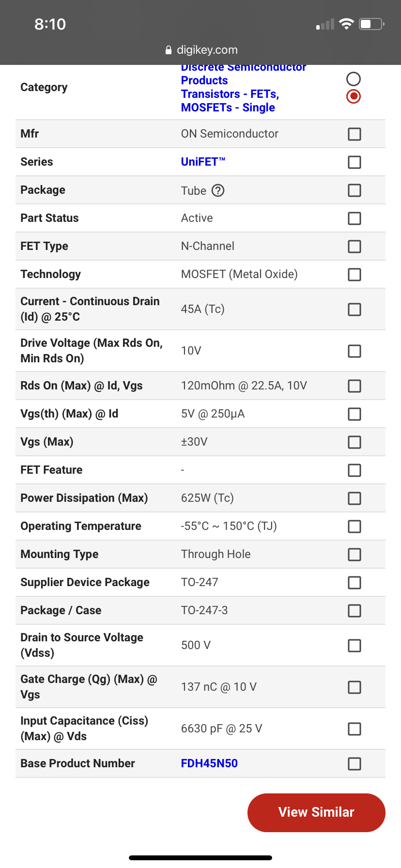
Task: Open Discrete Semiconductor Products category link
Action: [244, 73]
